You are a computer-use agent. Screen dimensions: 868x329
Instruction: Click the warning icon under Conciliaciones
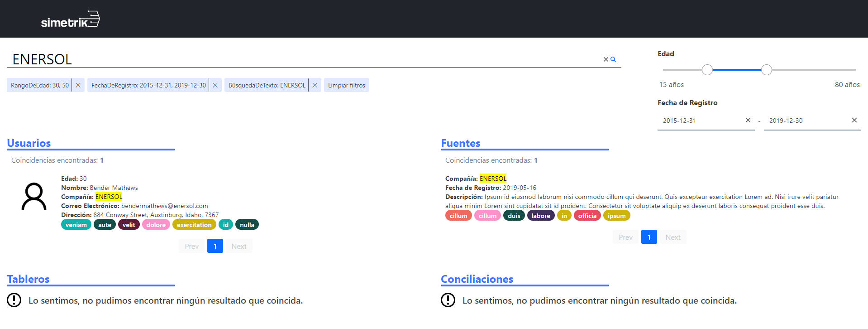448,300
